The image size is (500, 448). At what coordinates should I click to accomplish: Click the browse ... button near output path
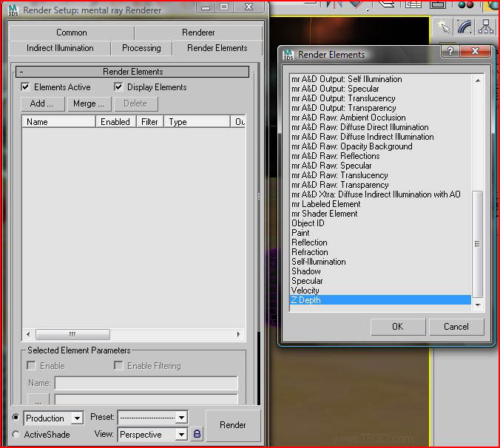click(x=38, y=400)
